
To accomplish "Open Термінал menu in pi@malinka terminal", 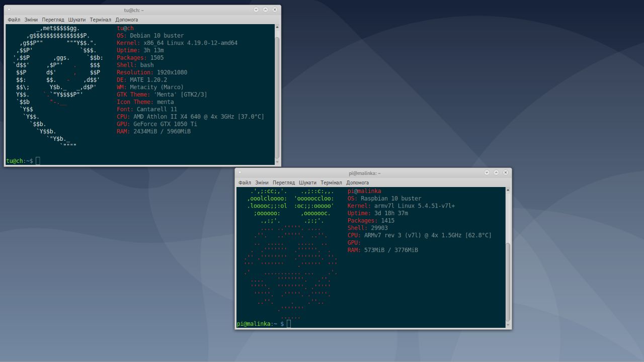I will tap(331, 183).
